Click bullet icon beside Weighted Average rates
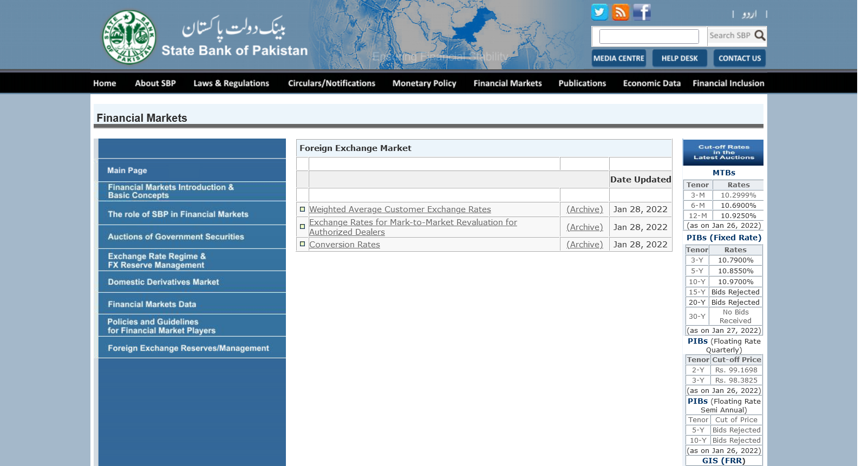Screen dimensions: 868x466 303,209
